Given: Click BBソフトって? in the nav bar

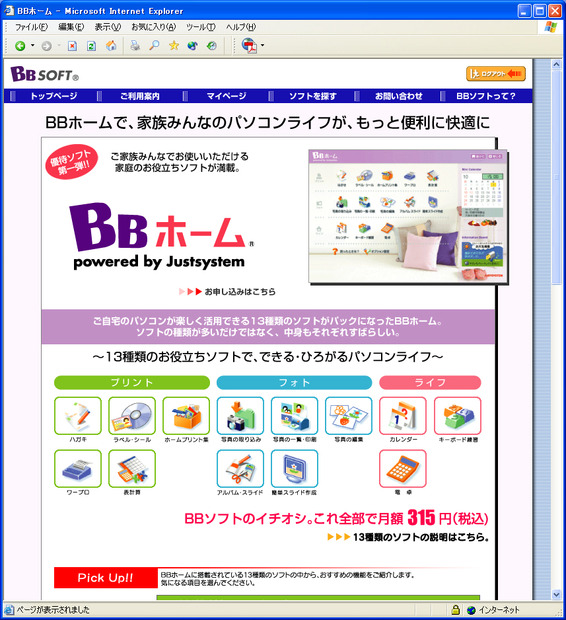Looking at the screenshot, I should [486, 96].
